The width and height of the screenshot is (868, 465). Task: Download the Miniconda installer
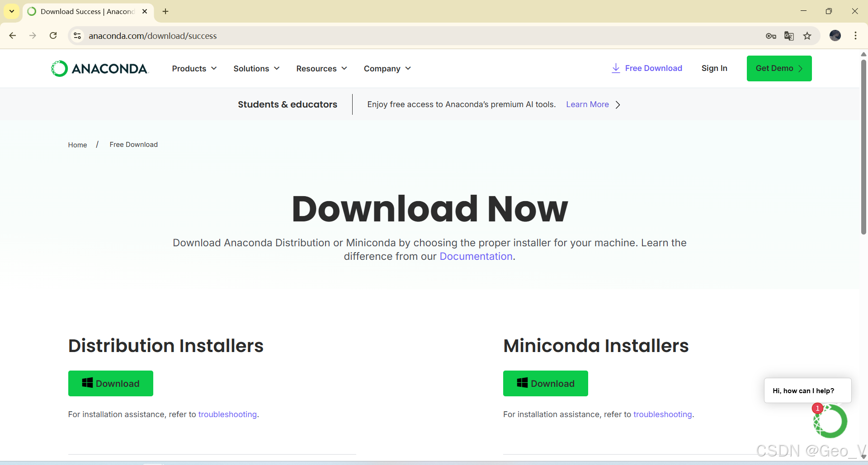[546, 383]
